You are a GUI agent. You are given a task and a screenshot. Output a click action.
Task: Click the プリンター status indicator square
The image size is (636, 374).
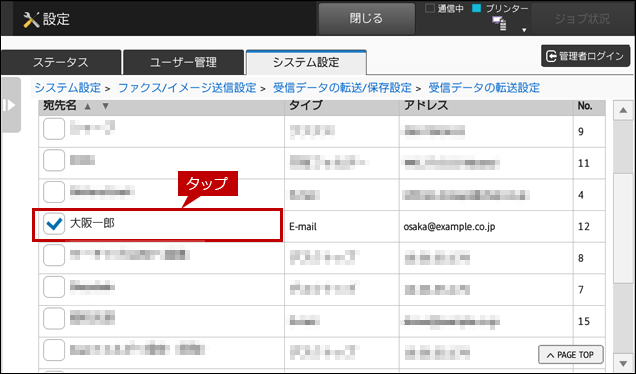[477, 8]
